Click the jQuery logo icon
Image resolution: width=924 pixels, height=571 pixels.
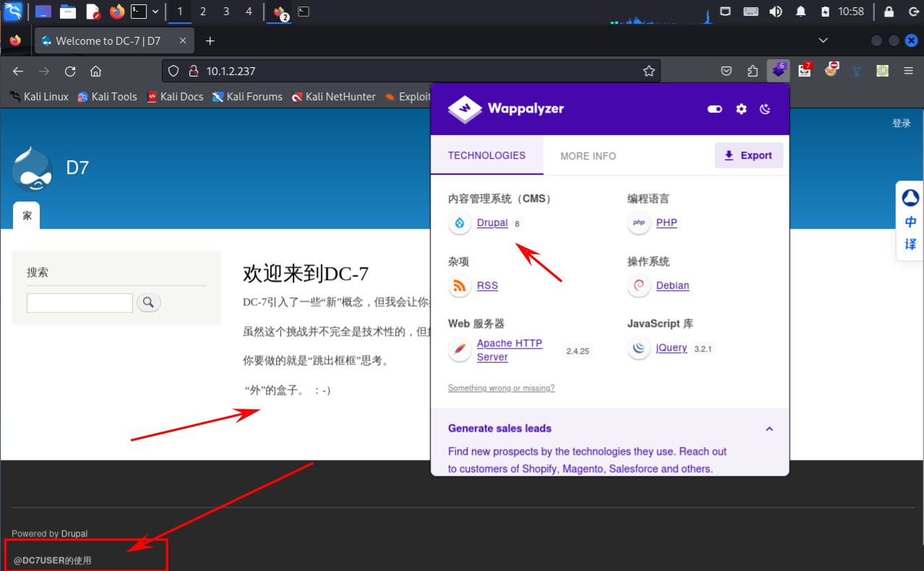[639, 349]
